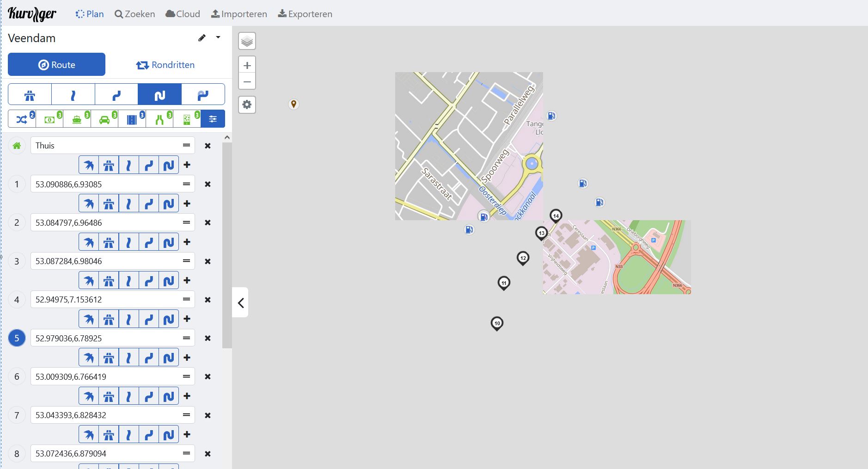
Task: Click the waypoint 2 coordinates field
Action: (106, 222)
